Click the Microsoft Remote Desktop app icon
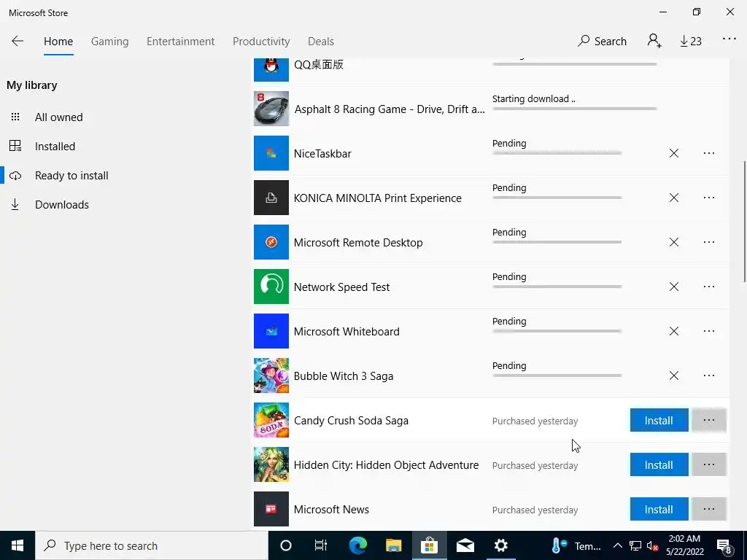747x560 pixels. tap(271, 242)
